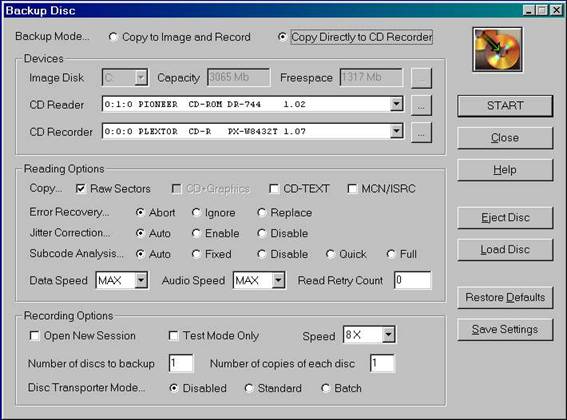Click the browse button beside Freespace field
The width and height of the screenshot is (567, 420).
coord(421,78)
